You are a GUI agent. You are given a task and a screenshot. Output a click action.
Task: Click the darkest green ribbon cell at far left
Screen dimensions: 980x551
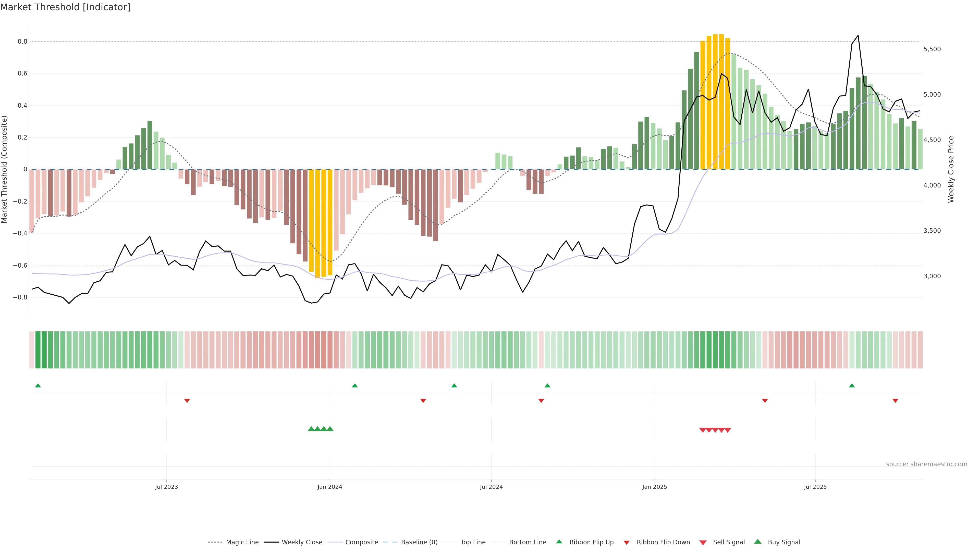click(x=38, y=350)
